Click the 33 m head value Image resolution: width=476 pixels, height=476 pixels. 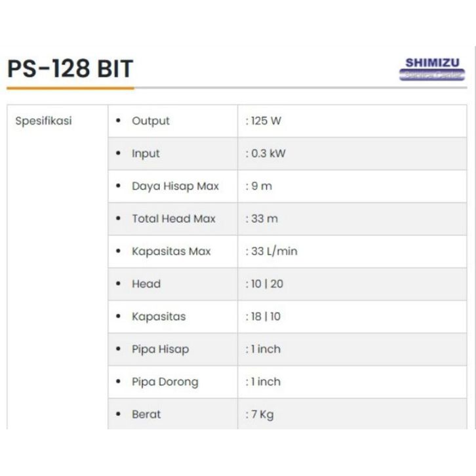(x=262, y=218)
